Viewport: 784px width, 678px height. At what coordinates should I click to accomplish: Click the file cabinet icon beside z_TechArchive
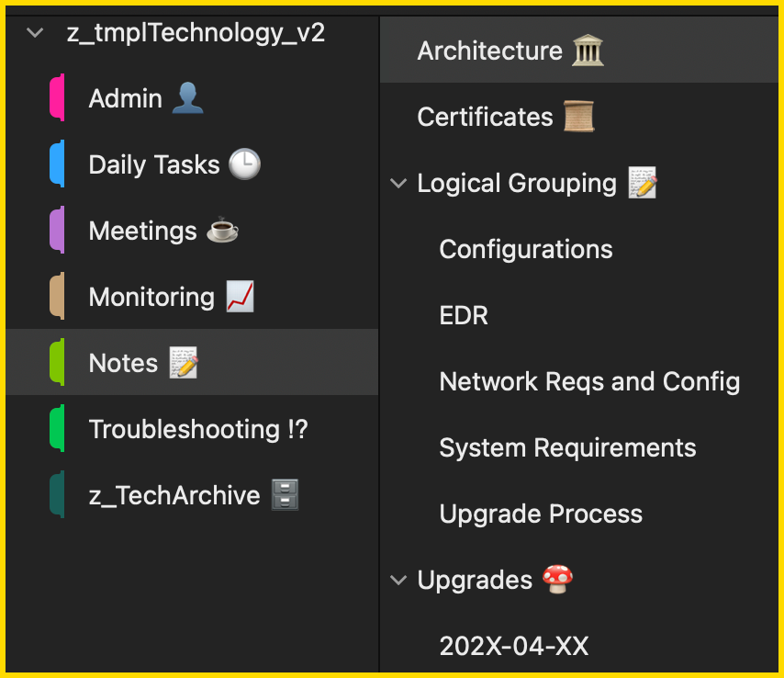[x=285, y=494]
